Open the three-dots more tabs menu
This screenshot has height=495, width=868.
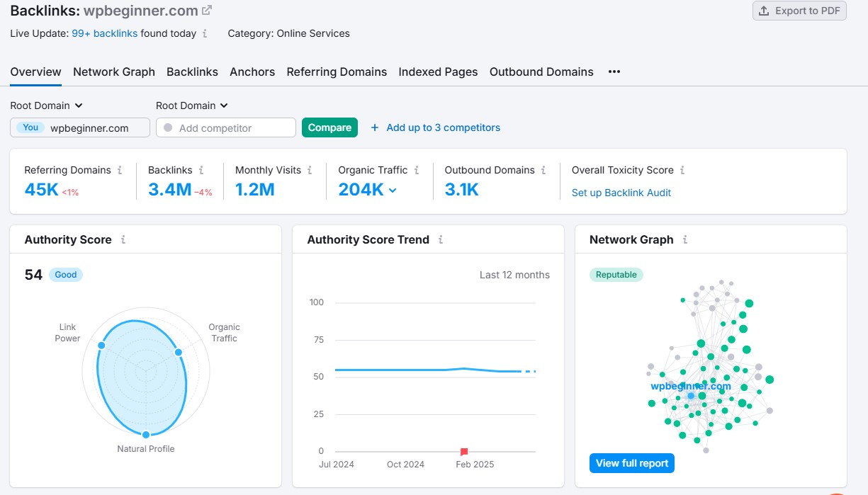(x=614, y=72)
